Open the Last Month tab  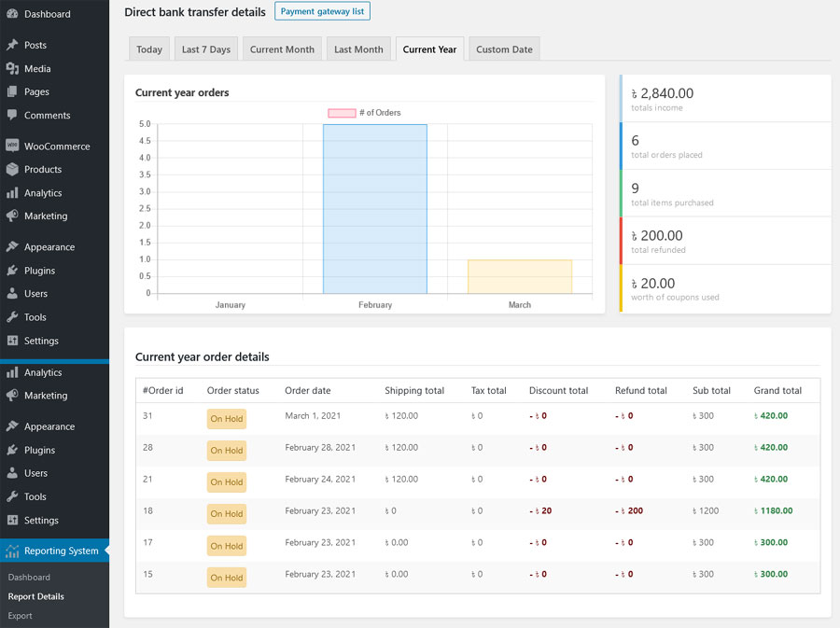(x=358, y=49)
